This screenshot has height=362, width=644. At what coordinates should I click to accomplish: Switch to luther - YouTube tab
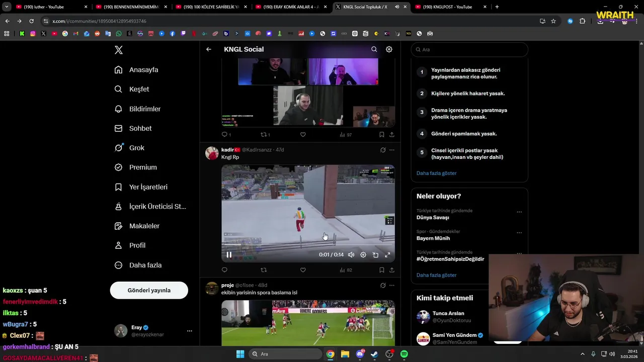tap(51, 7)
